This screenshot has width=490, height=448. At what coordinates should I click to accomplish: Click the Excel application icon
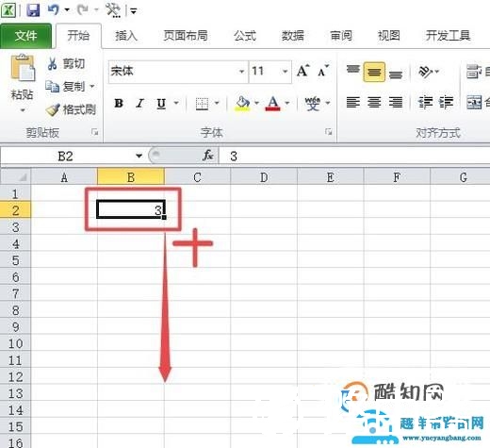click(8, 10)
